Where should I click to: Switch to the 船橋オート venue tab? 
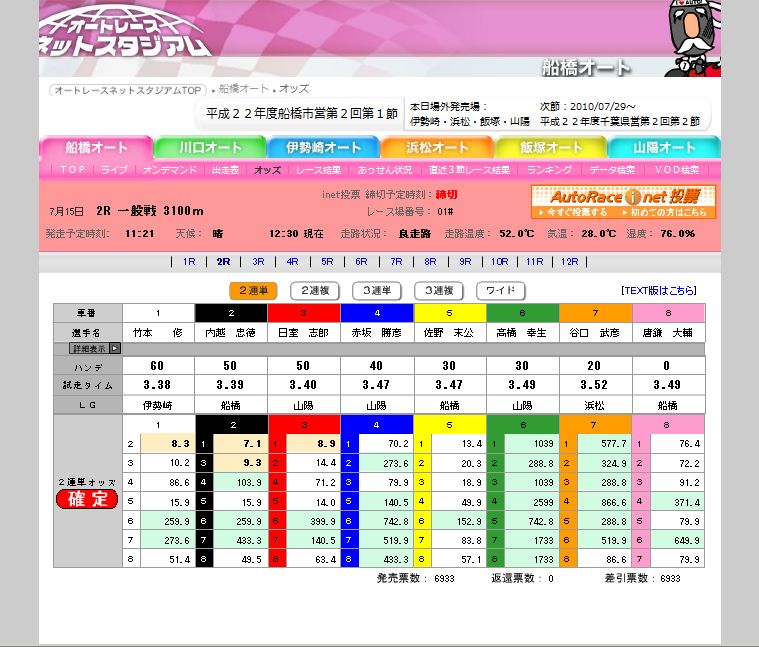[96, 148]
